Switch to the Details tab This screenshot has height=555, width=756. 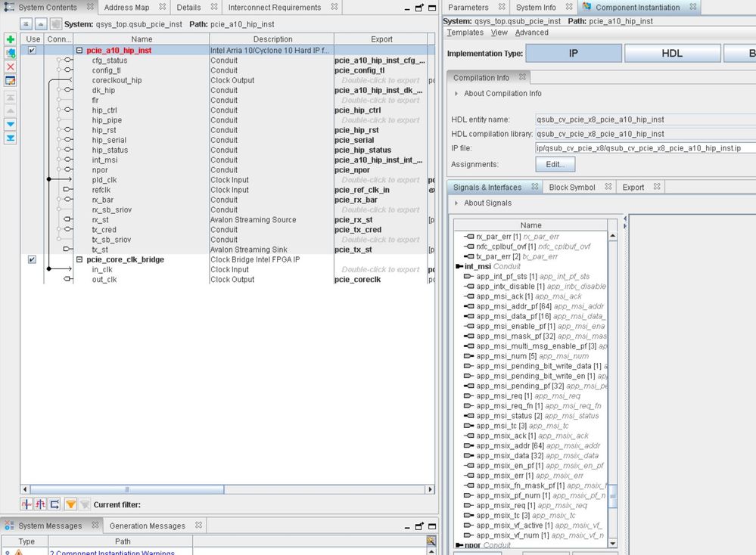pyautogui.click(x=188, y=8)
